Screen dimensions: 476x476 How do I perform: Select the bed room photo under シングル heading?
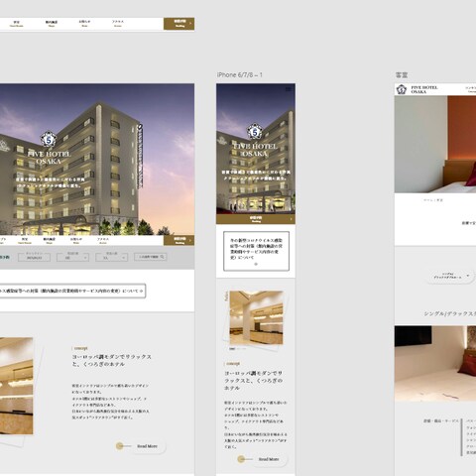coord(435,363)
